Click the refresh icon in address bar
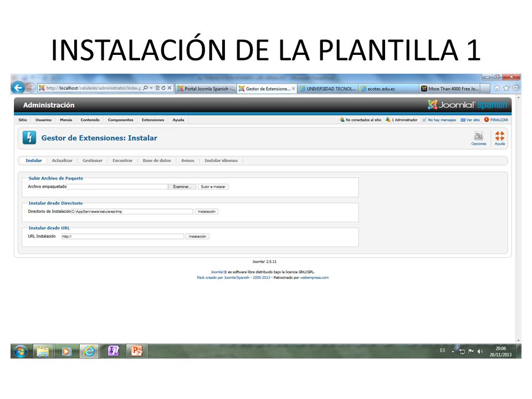532x399 pixels. (163, 88)
